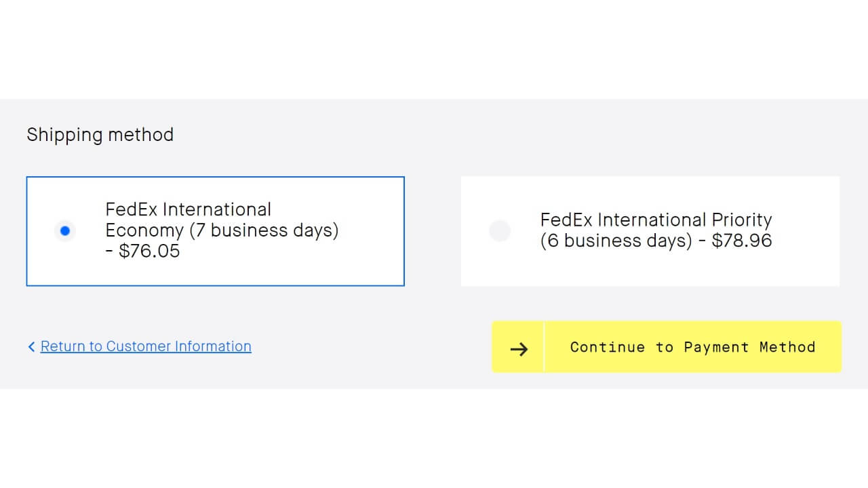Image resolution: width=868 pixels, height=488 pixels.
Task: Return to Customer Information
Action: 146,346
